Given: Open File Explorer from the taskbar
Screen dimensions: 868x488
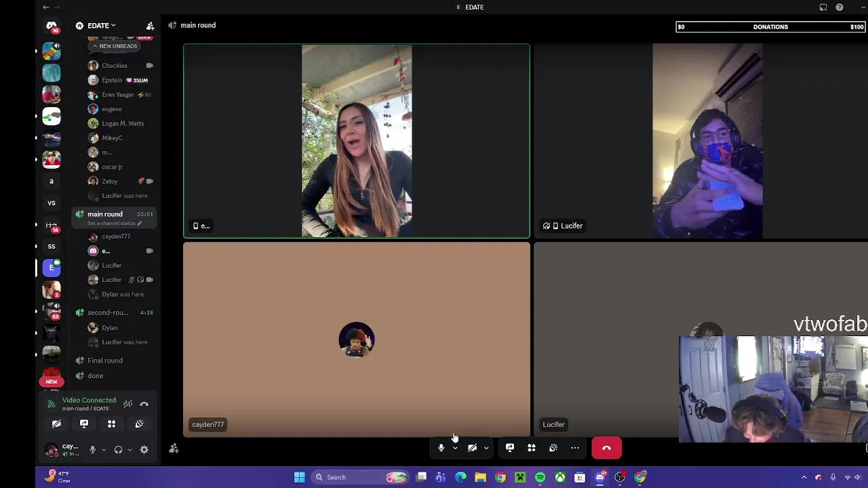Looking at the screenshot, I should tap(480, 477).
